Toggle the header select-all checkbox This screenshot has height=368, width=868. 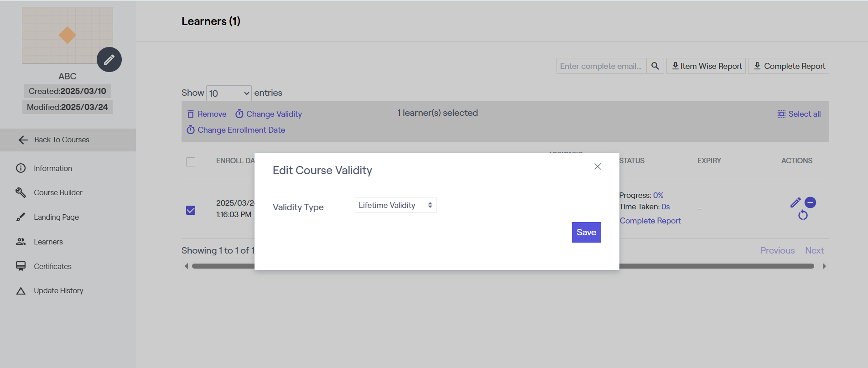coord(191,162)
